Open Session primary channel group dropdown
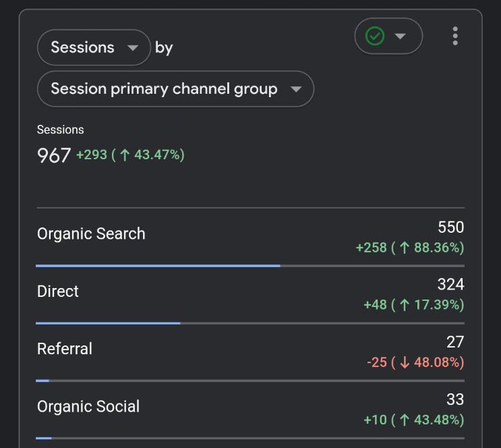The image size is (501, 448). click(x=176, y=89)
